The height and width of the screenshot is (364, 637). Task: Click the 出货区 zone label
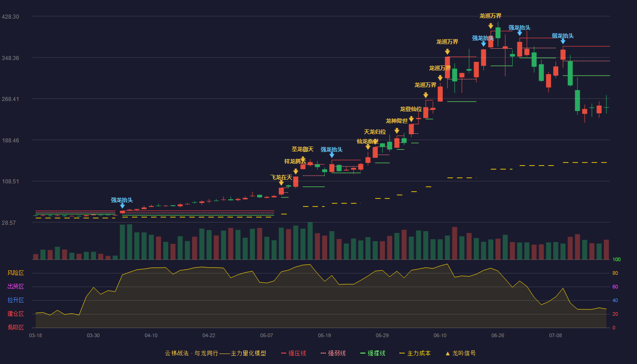15,287
